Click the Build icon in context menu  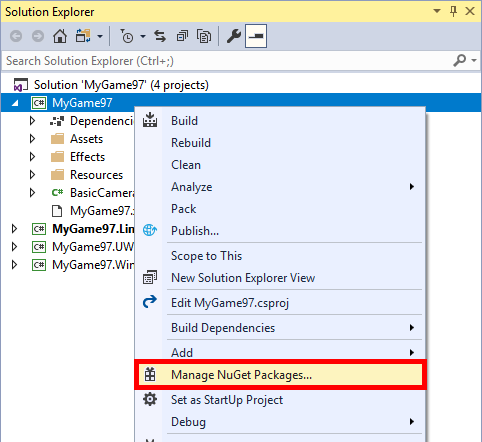(150, 120)
